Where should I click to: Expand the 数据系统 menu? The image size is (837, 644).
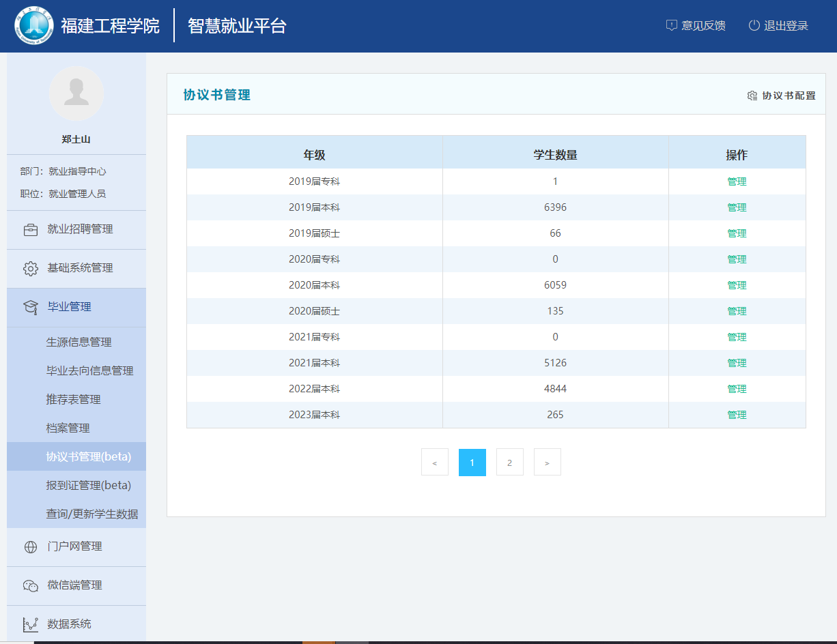69,624
